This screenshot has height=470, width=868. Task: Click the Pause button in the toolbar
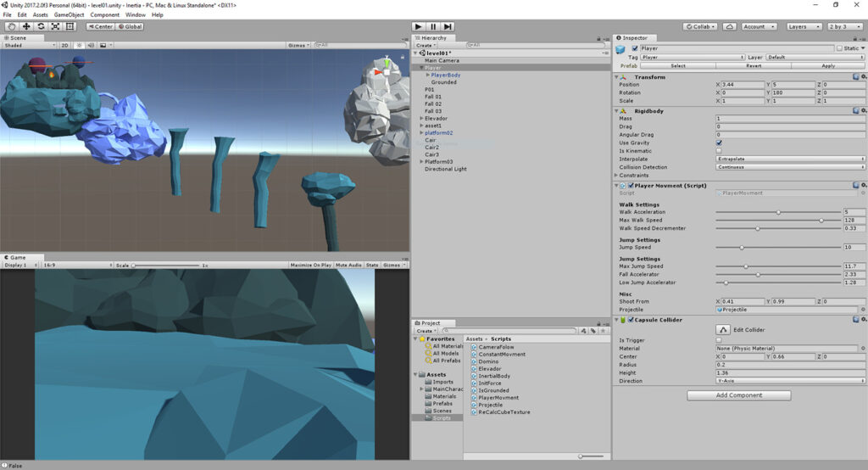[x=432, y=27]
